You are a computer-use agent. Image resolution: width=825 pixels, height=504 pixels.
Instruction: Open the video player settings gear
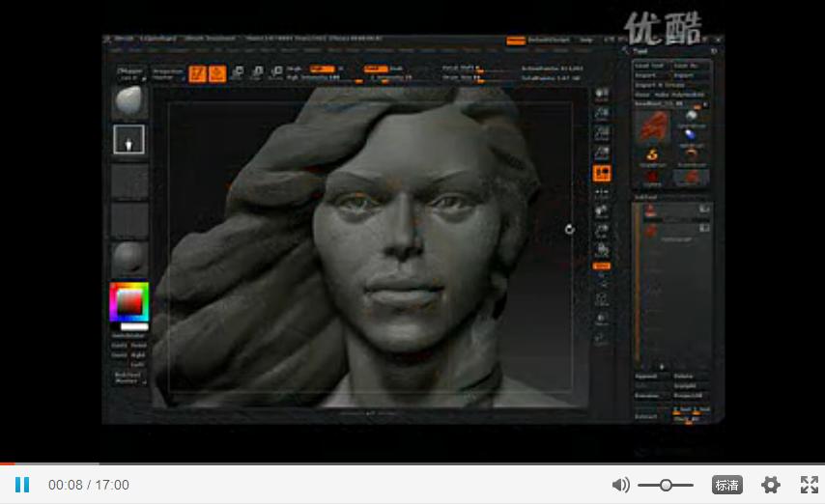point(771,485)
